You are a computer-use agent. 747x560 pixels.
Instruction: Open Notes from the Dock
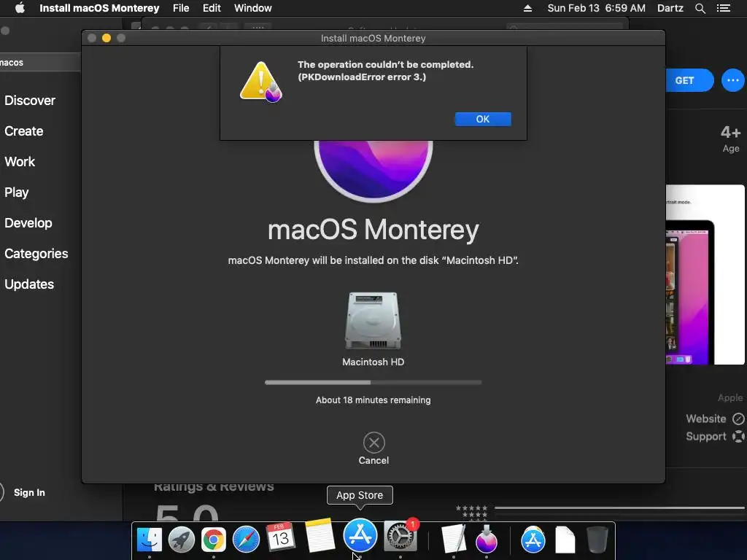320,535
